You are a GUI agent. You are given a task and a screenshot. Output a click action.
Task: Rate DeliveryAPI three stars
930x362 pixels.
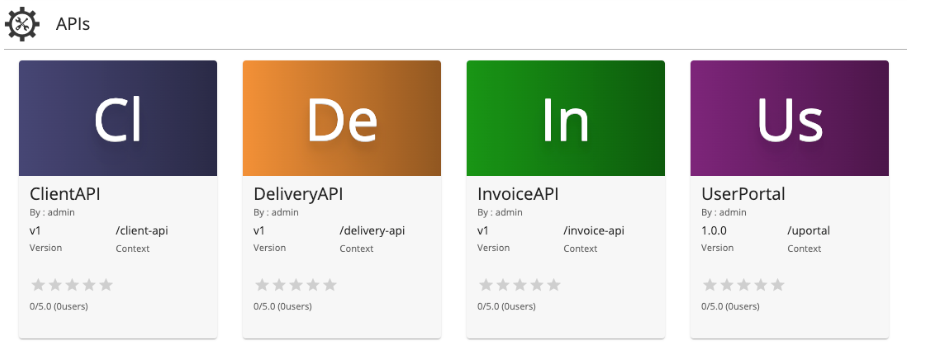click(296, 285)
